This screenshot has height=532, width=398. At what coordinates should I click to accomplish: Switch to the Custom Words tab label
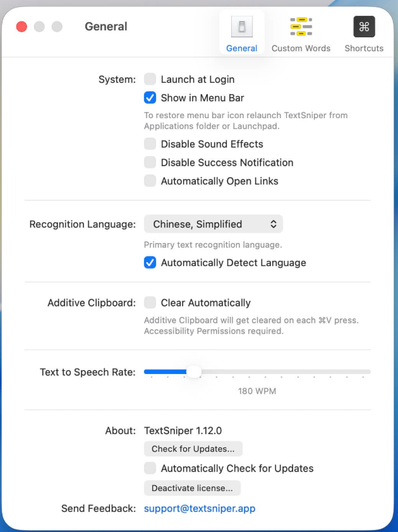click(301, 48)
